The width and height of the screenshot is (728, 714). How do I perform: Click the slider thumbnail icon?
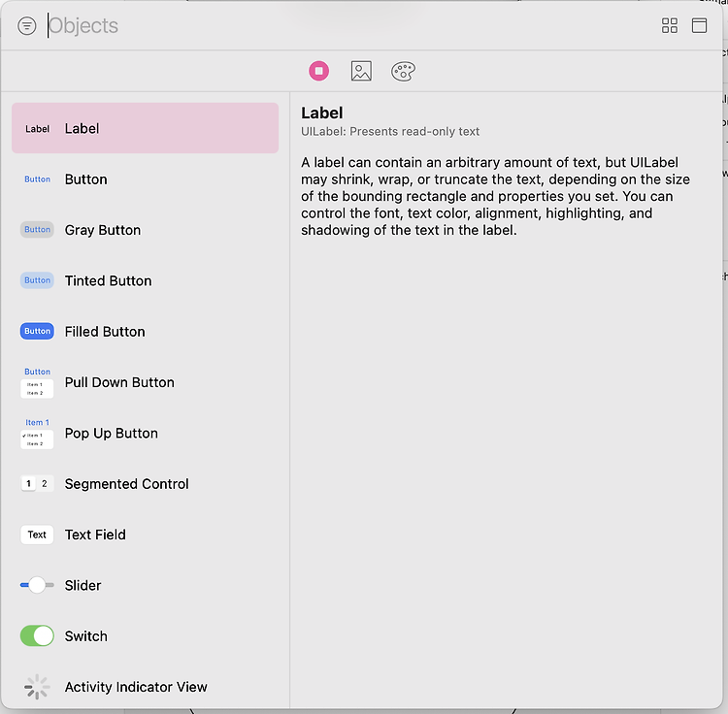click(37, 585)
